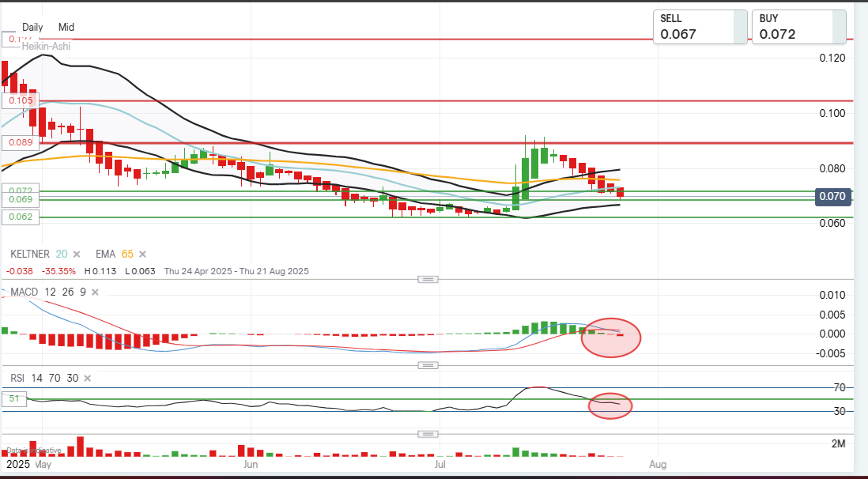The image size is (868, 479).
Task: Open the MACD 12 26 9 settings label
Action: click(x=48, y=292)
